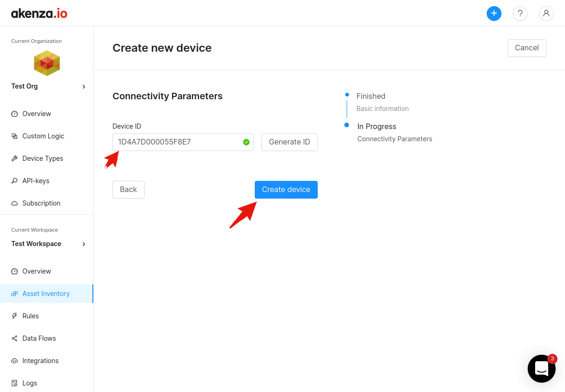
Task: Open the user profile icon
Action: [x=546, y=14]
